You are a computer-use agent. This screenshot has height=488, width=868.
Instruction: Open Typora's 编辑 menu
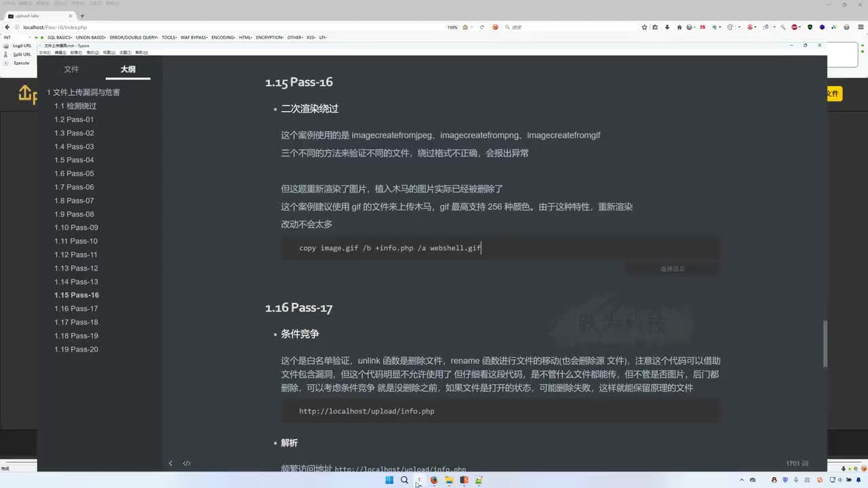coord(60,52)
